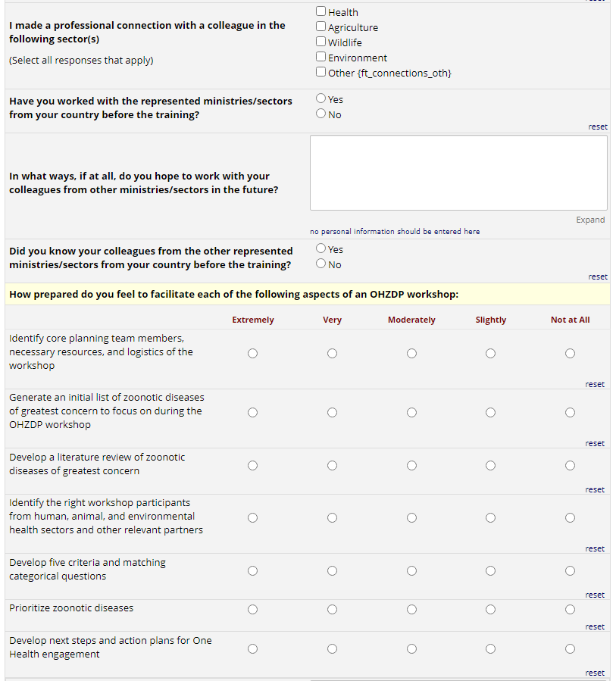Check the Other sector checkbox
This screenshot has width=616, height=681.
(321, 73)
